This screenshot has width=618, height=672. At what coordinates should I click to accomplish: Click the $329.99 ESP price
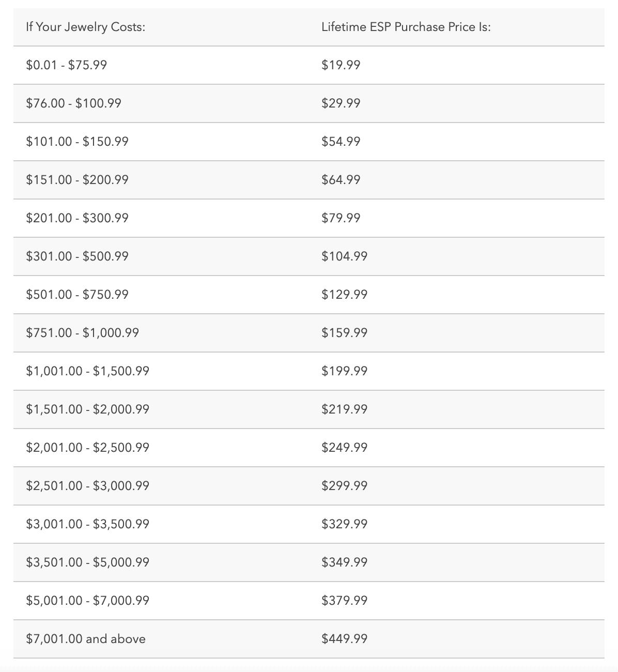pyautogui.click(x=345, y=524)
